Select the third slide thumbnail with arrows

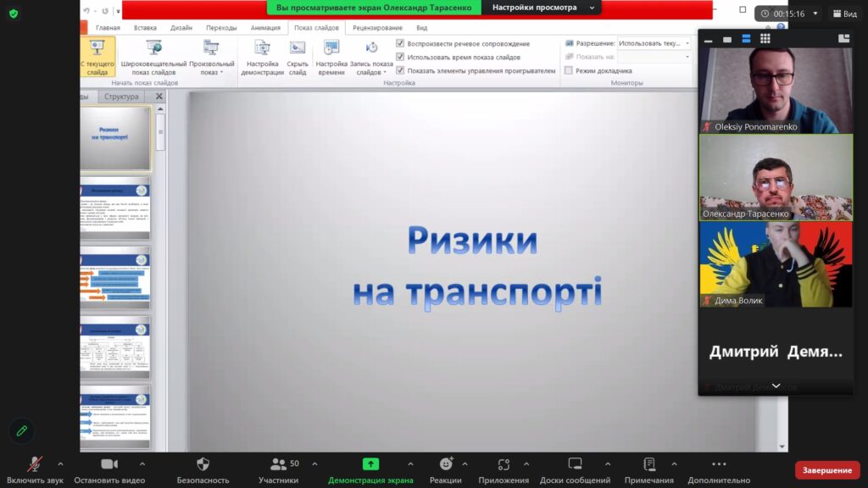(x=115, y=278)
